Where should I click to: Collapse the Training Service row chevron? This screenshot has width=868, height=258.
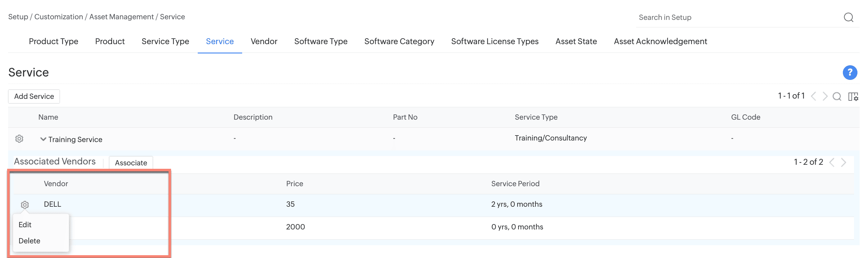tap(43, 139)
